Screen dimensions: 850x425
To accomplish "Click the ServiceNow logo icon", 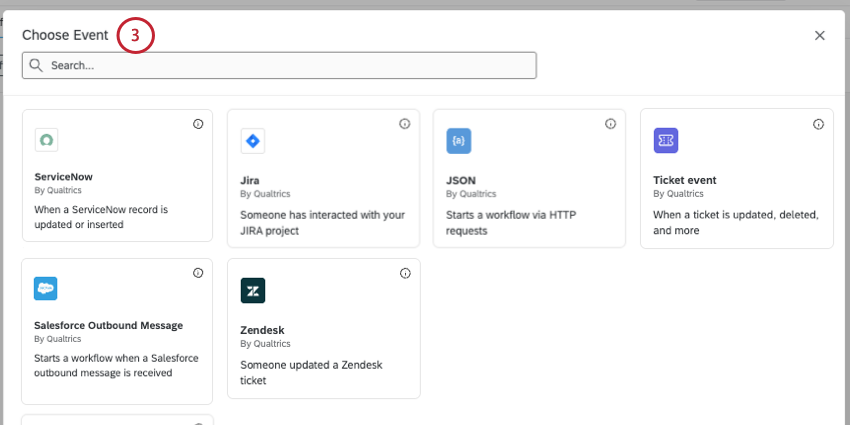I will click(x=46, y=140).
